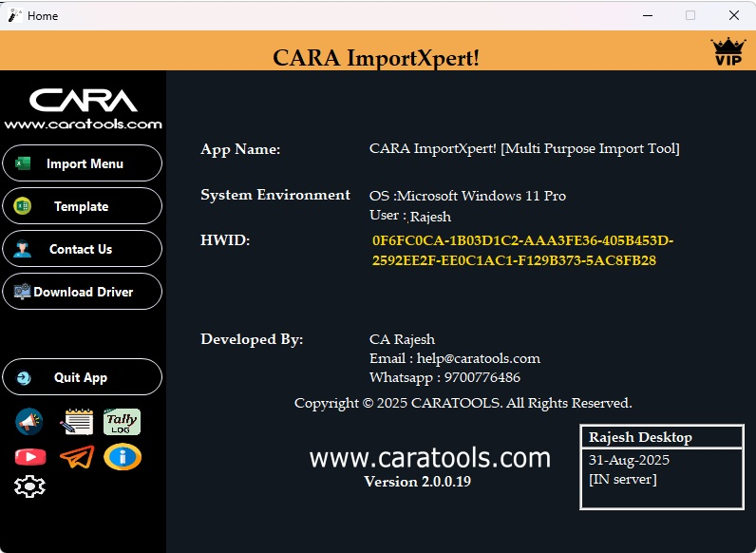756x553 pixels.
Task: Open the Template menu item
Action: coord(83,206)
